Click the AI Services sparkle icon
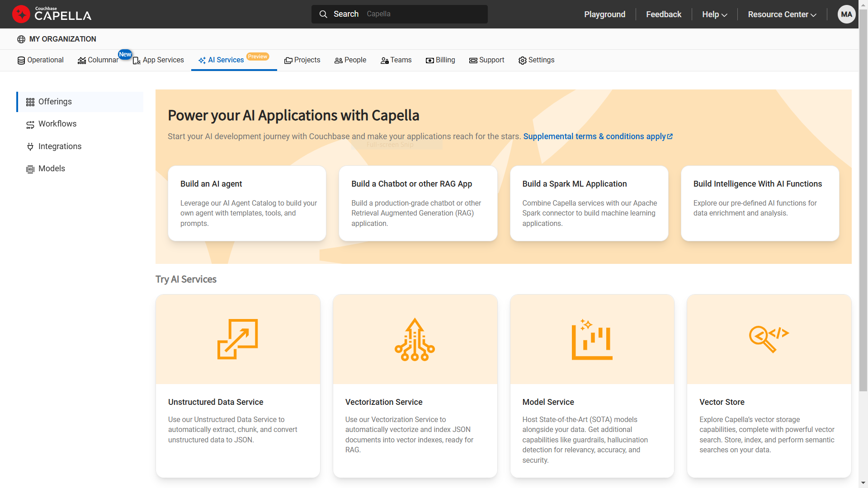 [x=202, y=61]
